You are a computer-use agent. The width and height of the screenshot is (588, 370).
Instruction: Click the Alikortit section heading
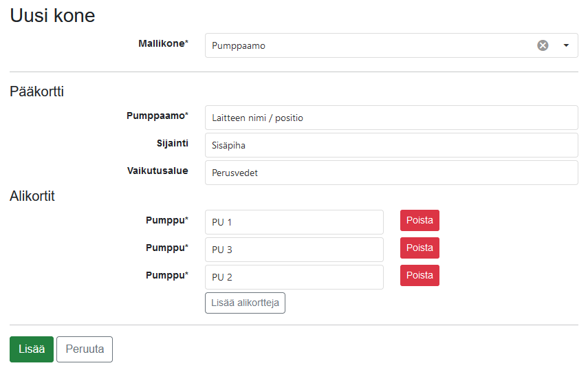32,196
